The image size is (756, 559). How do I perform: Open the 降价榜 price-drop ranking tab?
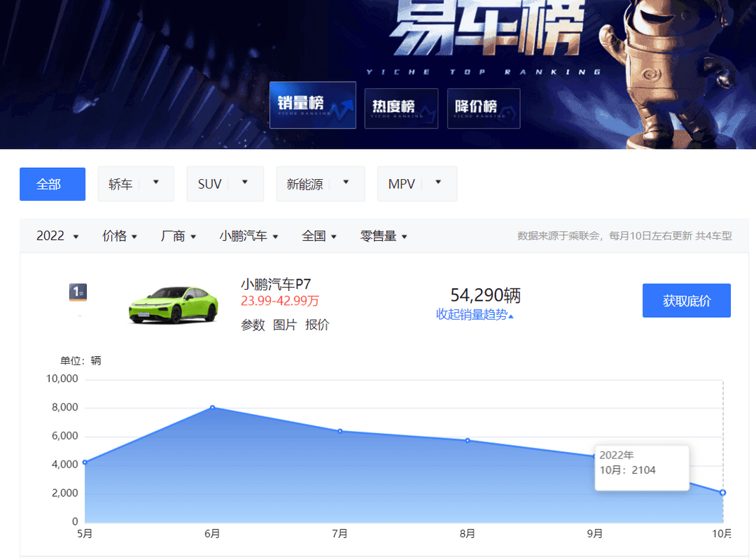484,108
